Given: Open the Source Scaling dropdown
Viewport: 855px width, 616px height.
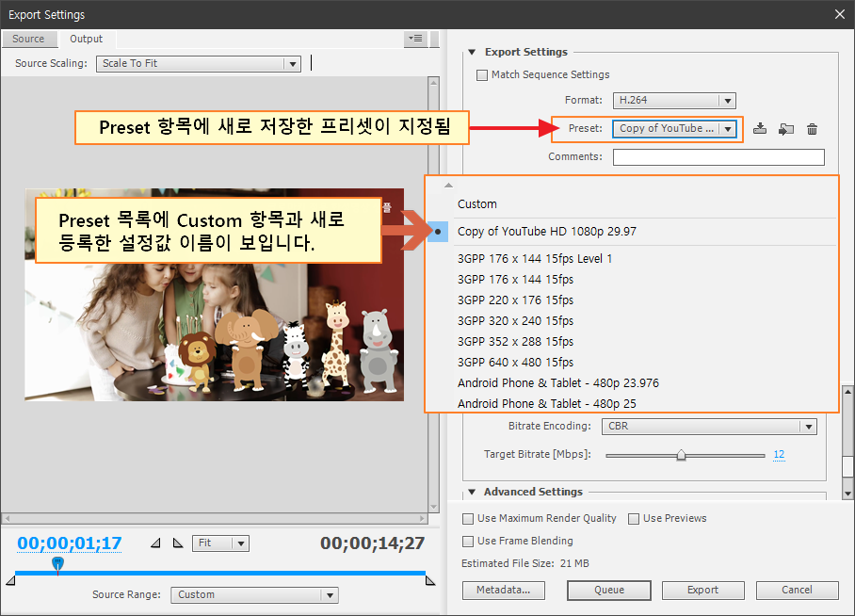Looking at the screenshot, I should coord(199,64).
